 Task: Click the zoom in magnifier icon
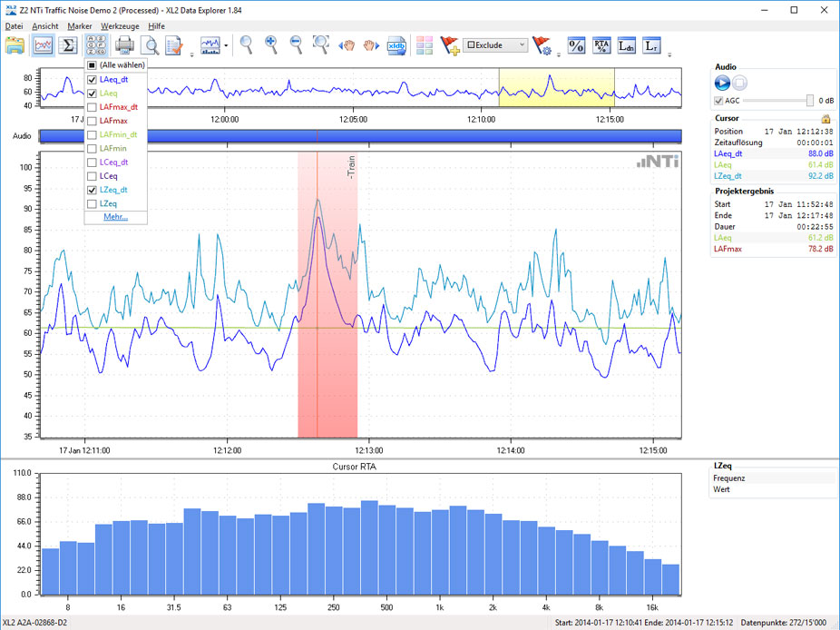271,44
